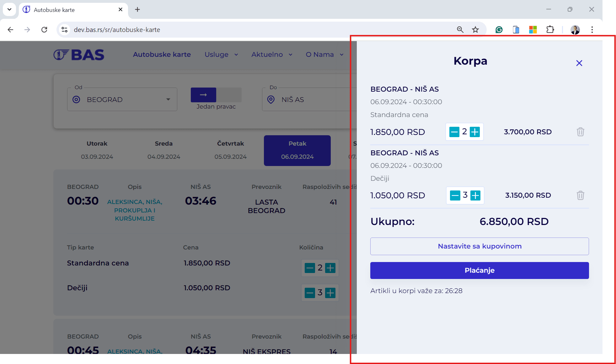Delete Dečiji item from cart
This screenshot has width=616, height=364.
(580, 195)
